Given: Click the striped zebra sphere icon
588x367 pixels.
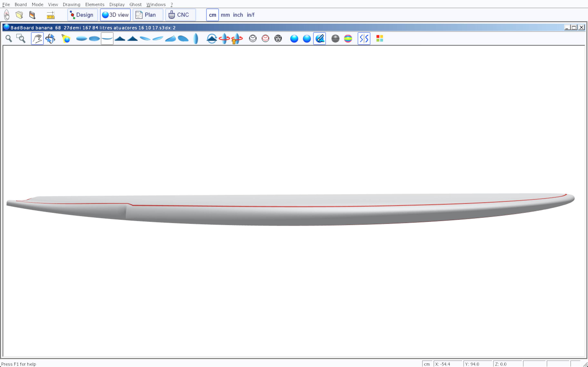Looking at the screenshot, I should (x=335, y=39).
